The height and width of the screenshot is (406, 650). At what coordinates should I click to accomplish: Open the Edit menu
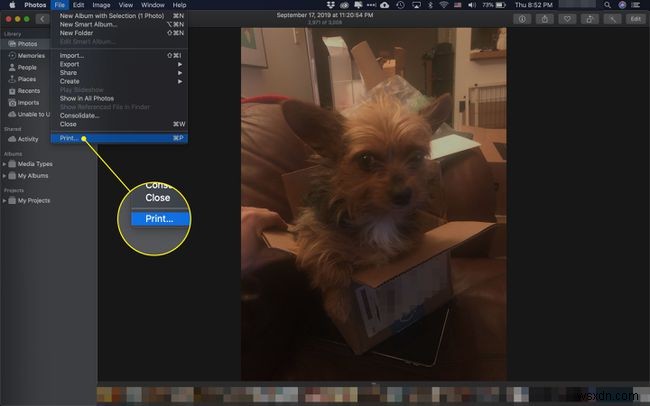coord(78,5)
